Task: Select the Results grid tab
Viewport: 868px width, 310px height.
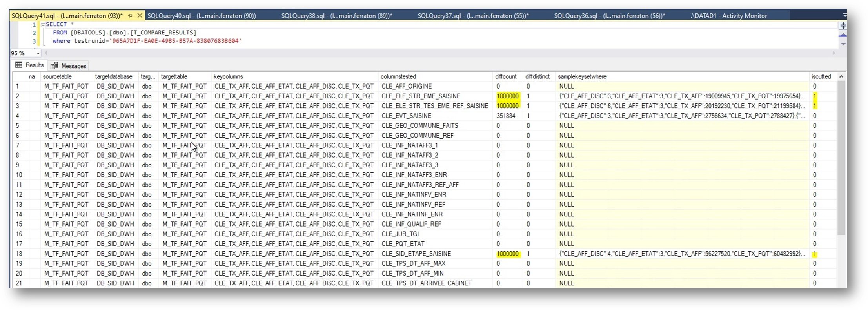Action: 29,65
